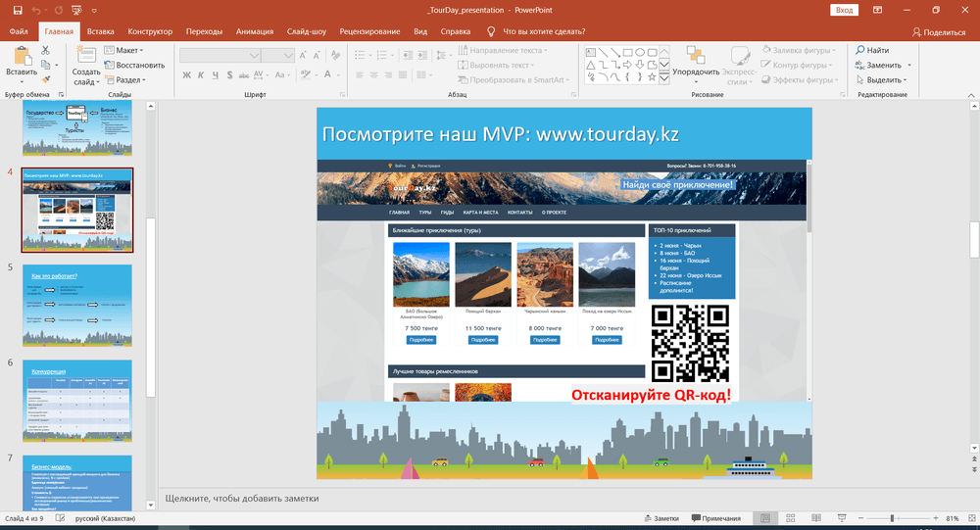Select slide 6 thumbnail Конкуренция
Screen dimensions: 980x530
(77, 401)
